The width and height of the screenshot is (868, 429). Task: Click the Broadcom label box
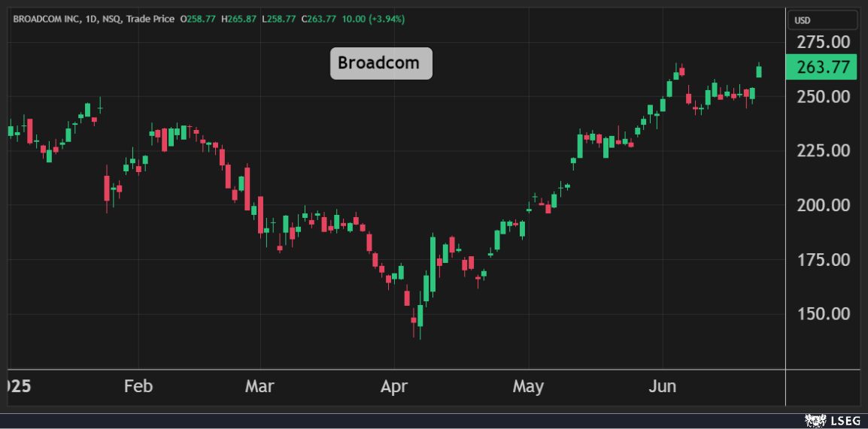pyautogui.click(x=381, y=63)
